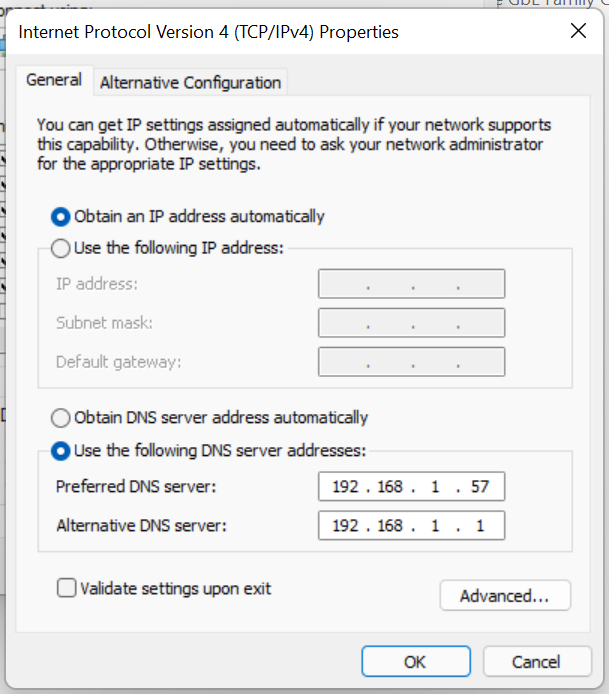
Task: Click the last octet 1 of Alternative DNS
Action: pos(481,525)
